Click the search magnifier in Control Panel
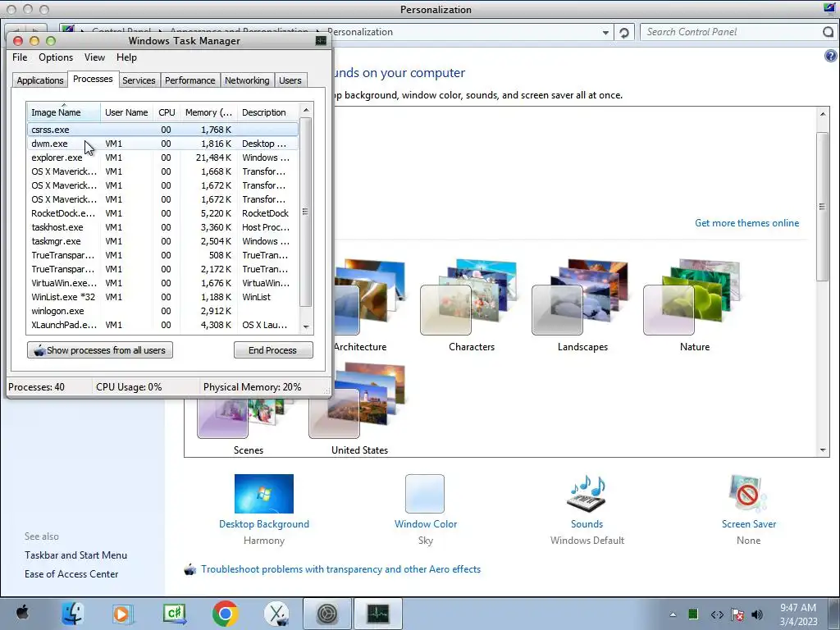Viewport: 840px width, 630px height. pyautogui.click(x=829, y=32)
